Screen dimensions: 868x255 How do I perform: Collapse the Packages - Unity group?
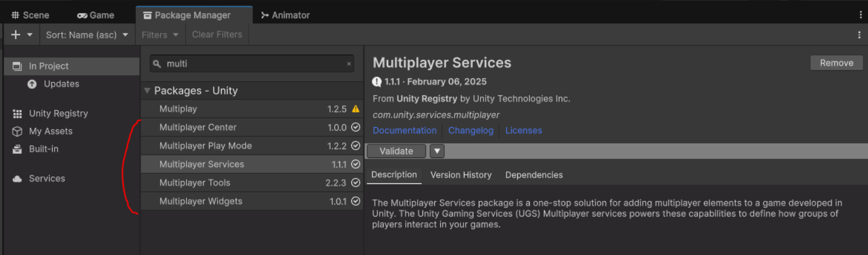(x=148, y=91)
